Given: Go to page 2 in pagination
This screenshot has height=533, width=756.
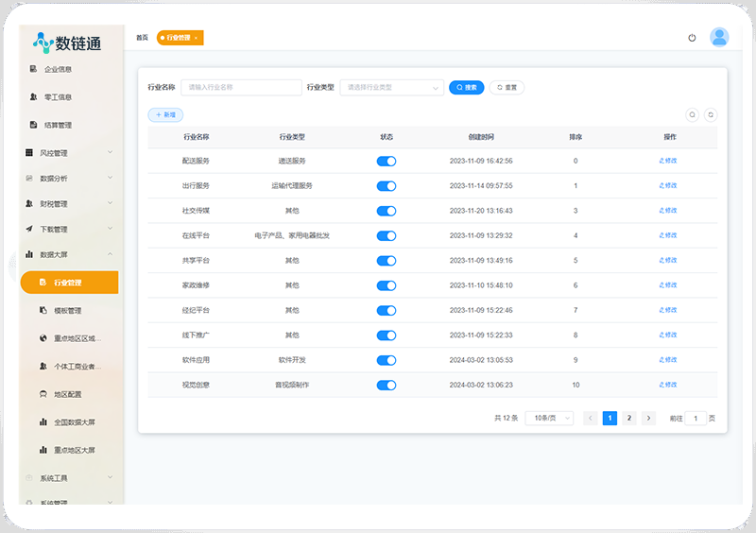Looking at the screenshot, I should [x=629, y=418].
